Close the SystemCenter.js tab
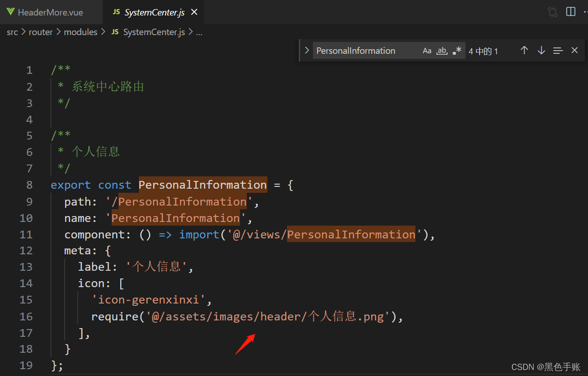This screenshot has height=376, width=588. (x=194, y=12)
